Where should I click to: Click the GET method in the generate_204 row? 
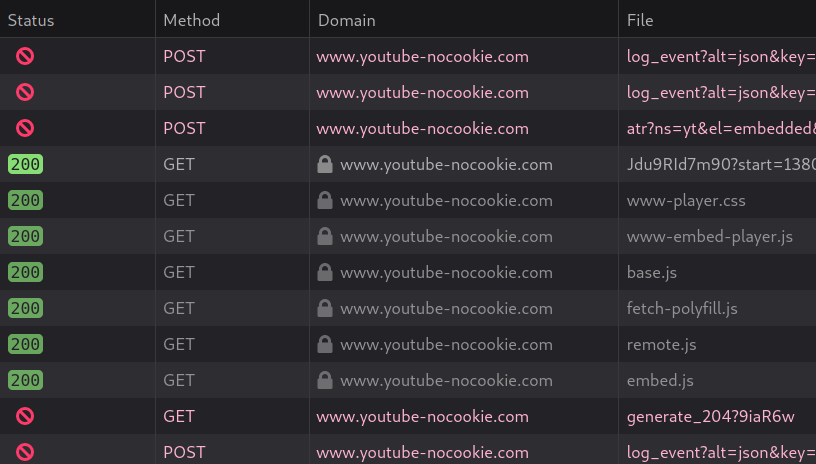tap(179, 416)
